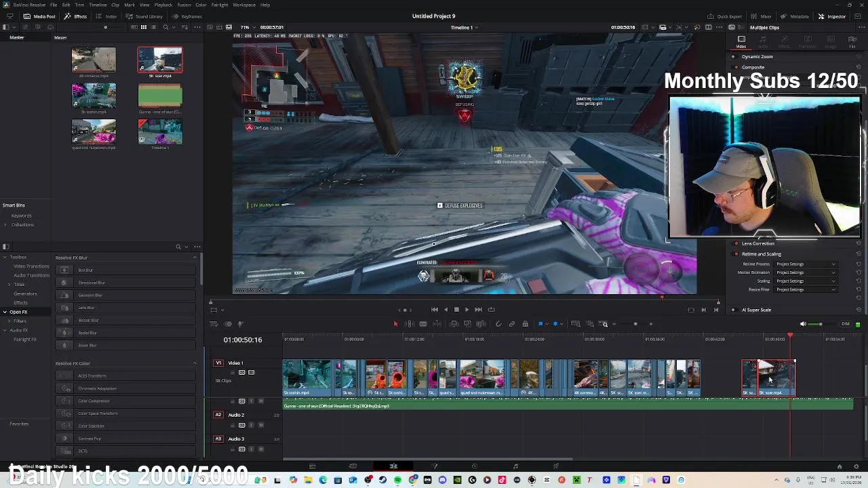Open the Fusion menu
Image resolution: width=868 pixels, height=488 pixels.
click(184, 5)
